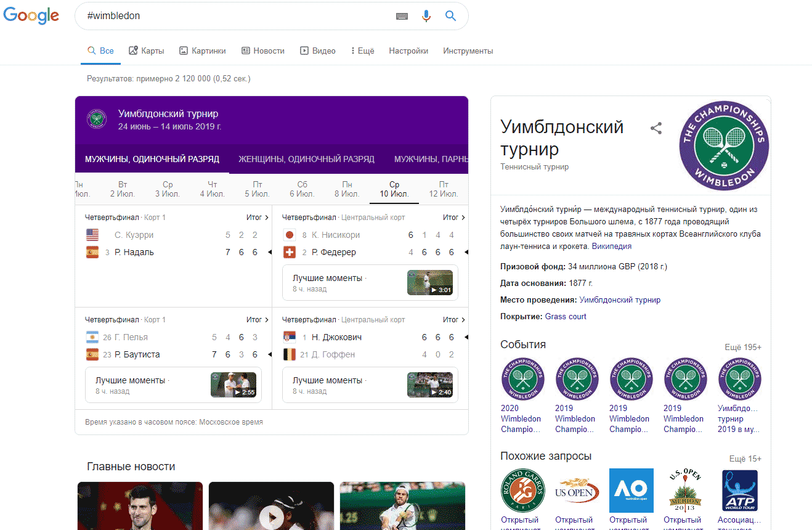The image size is (812, 530).
Task: Switch to the Видео tab
Action: tap(318, 51)
